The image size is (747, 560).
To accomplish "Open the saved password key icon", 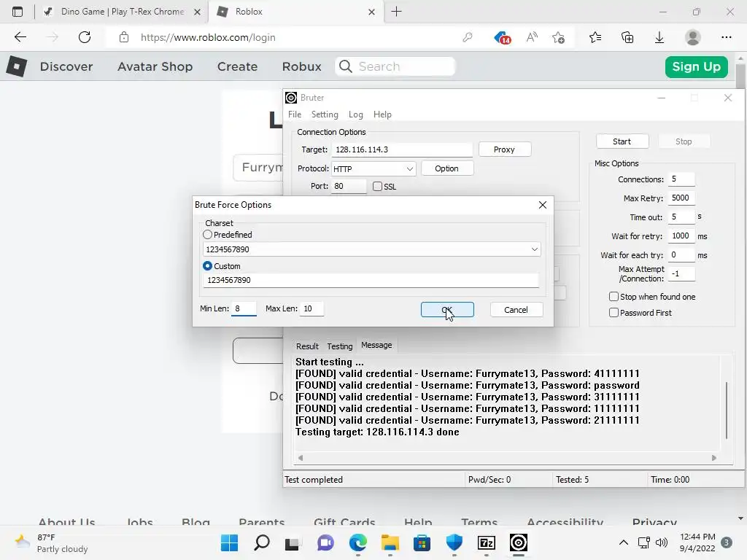I will pyautogui.click(x=468, y=37).
